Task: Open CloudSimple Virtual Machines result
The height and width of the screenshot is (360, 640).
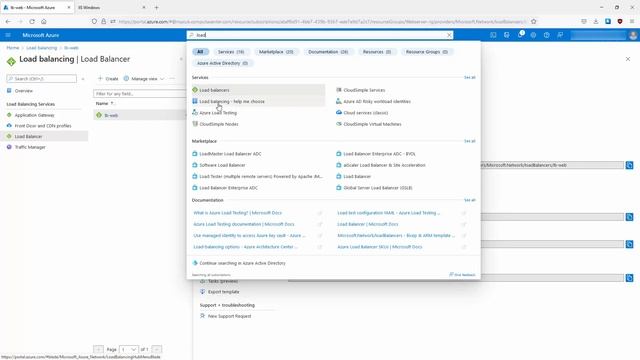Action: (x=372, y=124)
